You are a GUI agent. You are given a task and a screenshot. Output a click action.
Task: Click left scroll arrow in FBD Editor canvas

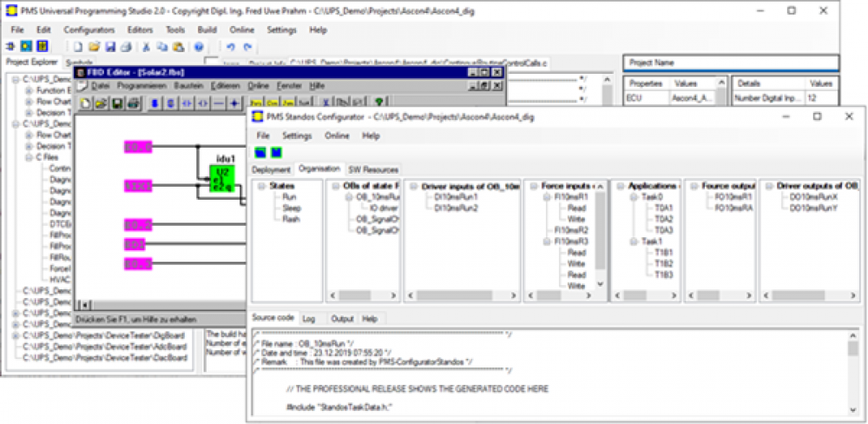tap(85, 305)
